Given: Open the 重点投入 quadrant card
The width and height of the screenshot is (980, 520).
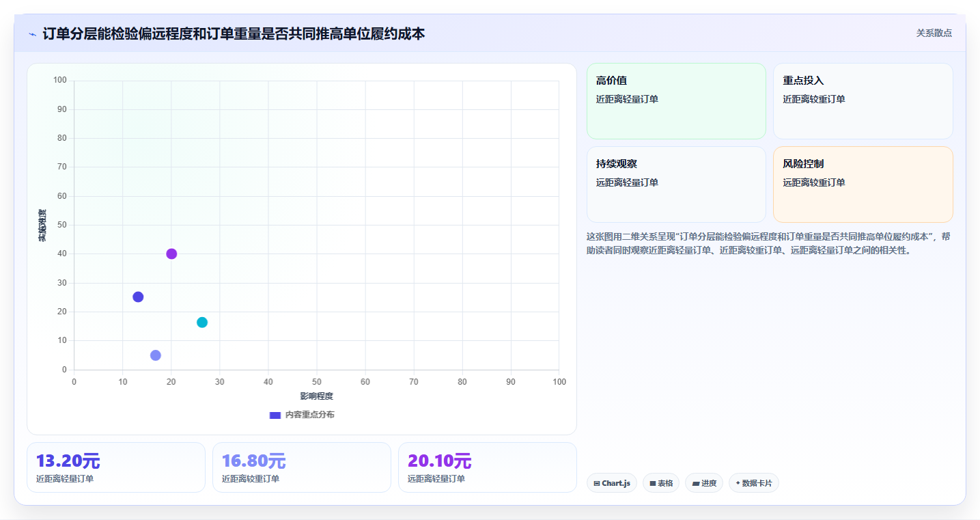Looking at the screenshot, I should click(x=863, y=101).
